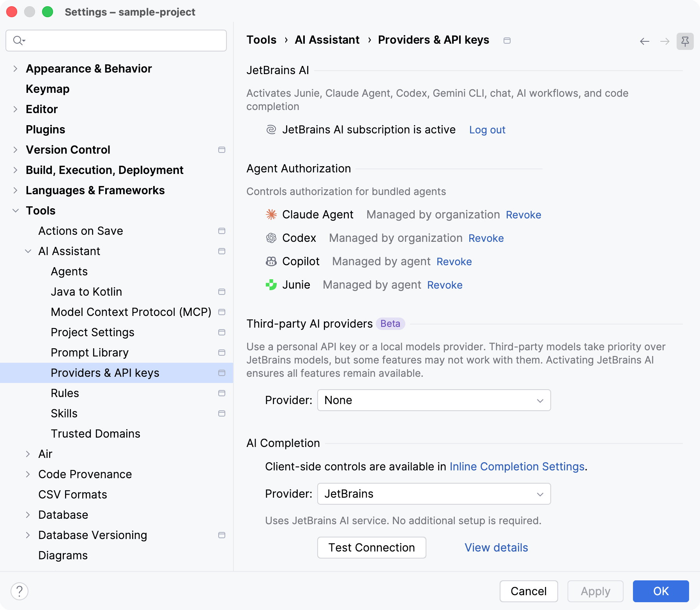Open the Plugins settings page

46,129
